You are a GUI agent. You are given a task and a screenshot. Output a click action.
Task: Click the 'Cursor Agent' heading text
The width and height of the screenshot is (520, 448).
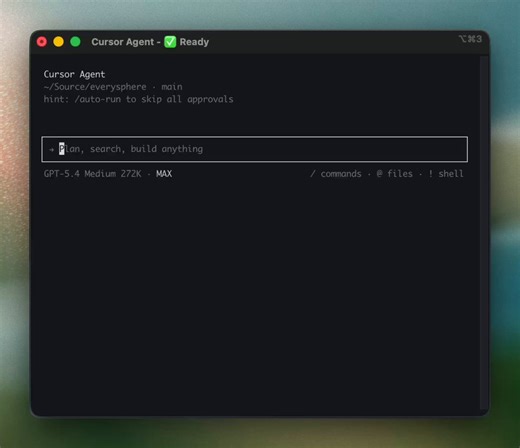pyautogui.click(x=74, y=74)
